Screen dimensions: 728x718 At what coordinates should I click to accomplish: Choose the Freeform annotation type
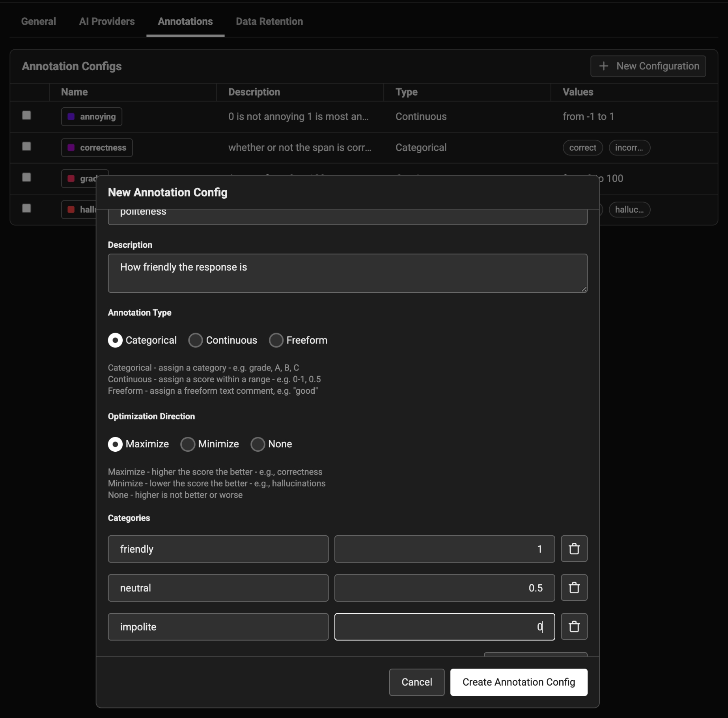276,340
